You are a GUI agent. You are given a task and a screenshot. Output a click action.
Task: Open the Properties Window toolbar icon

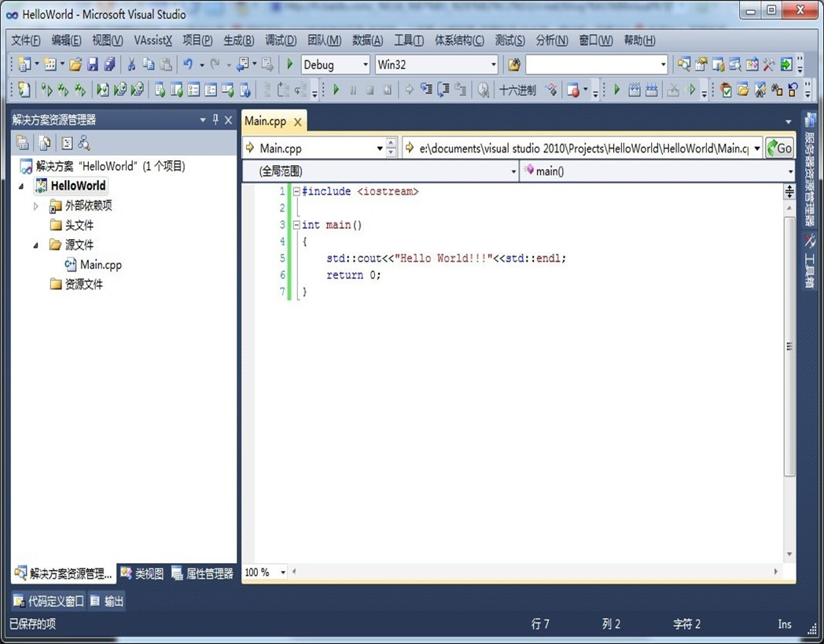[701, 64]
